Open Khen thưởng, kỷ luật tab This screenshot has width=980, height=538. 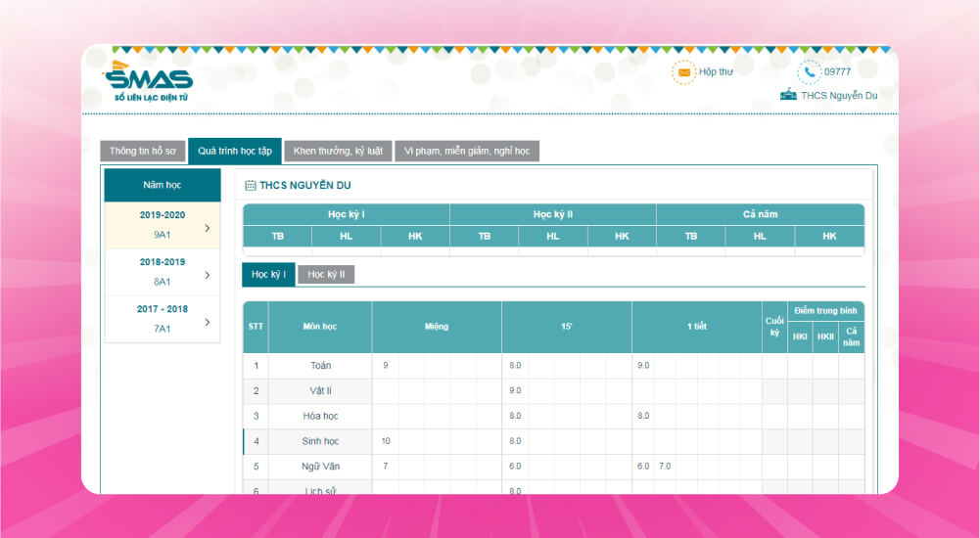click(x=338, y=151)
